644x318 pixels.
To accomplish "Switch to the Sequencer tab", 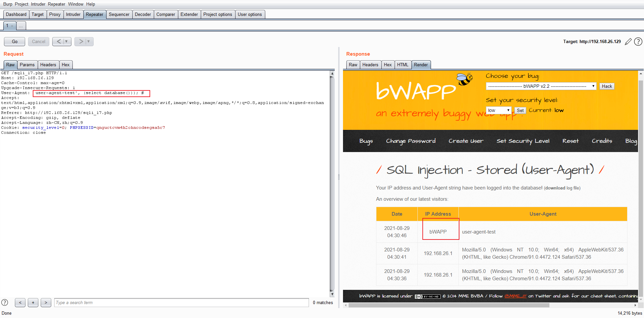I will pyautogui.click(x=119, y=14).
